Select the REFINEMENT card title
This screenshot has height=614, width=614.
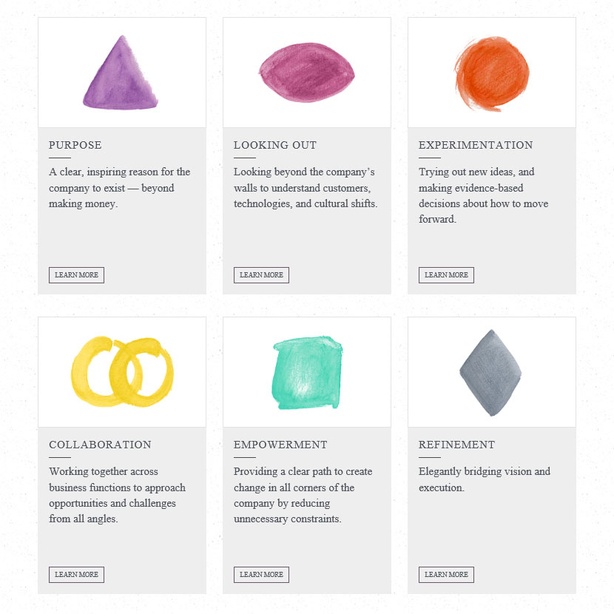pyautogui.click(x=457, y=445)
